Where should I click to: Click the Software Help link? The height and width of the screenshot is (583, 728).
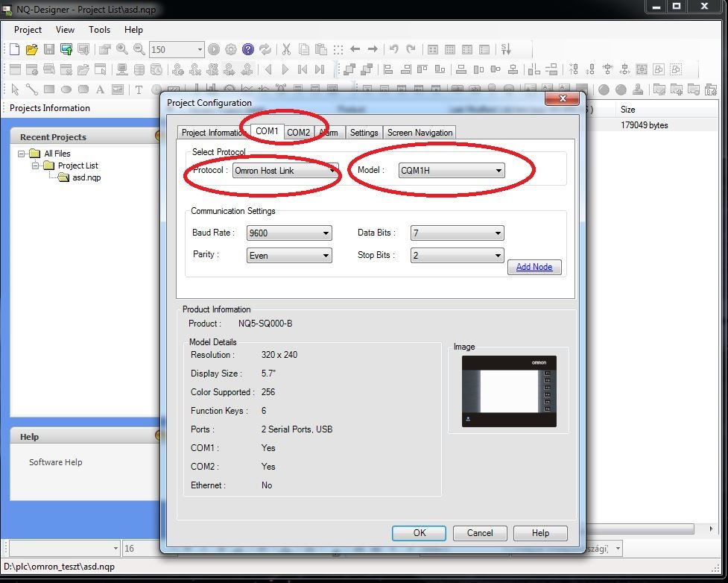56,462
